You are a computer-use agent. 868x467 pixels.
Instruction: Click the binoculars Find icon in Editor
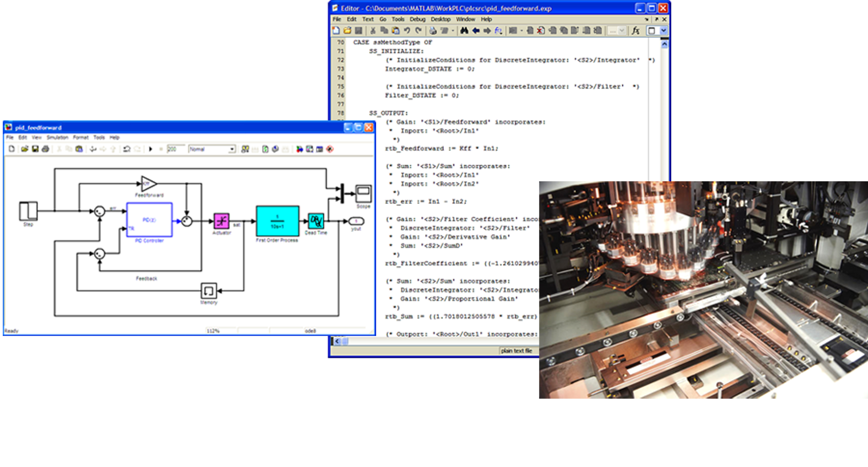(464, 31)
